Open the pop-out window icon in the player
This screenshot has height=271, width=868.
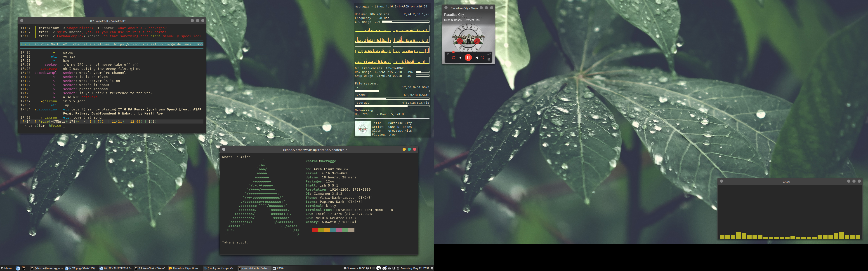click(489, 60)
